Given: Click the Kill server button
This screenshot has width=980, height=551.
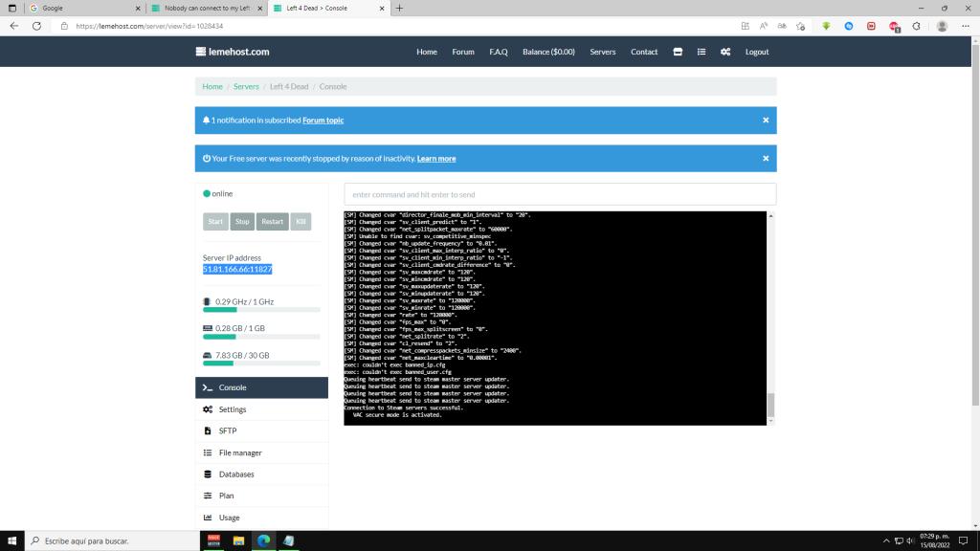Looking at the screenshot, I should click(x=301, y=222).
